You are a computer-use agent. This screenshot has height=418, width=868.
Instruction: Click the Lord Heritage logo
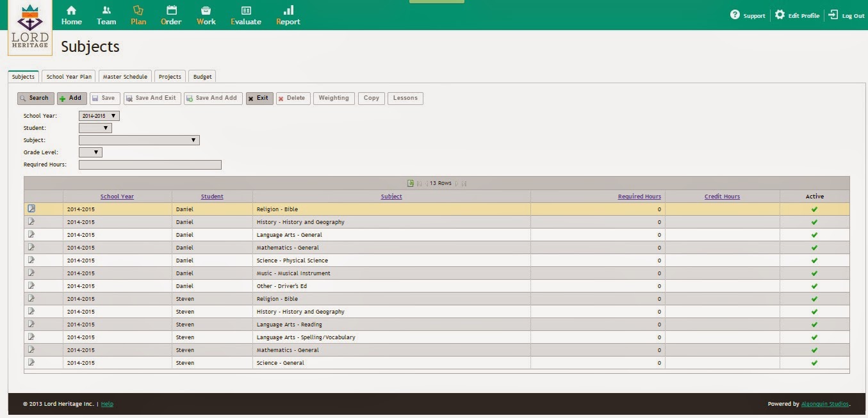pyautogui.click(x=29, y=28)
